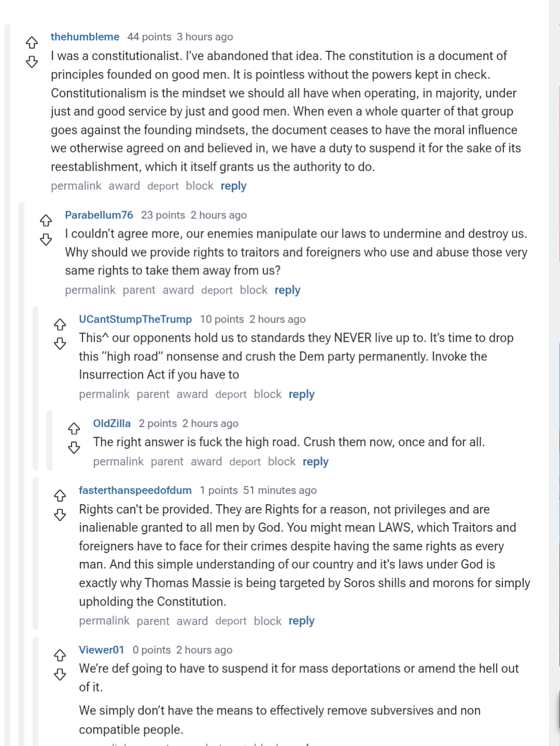Collapse Parabellum76's comment thread line
Viewport: 560px width, 746px height.
pyautogui.click(x=21, y=467)
